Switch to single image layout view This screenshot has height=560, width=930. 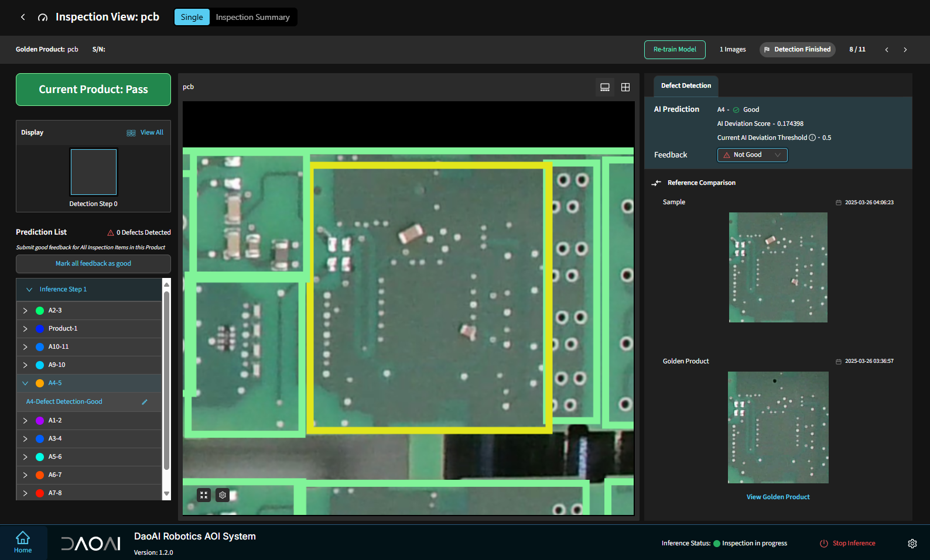click(x=605, y=87)
